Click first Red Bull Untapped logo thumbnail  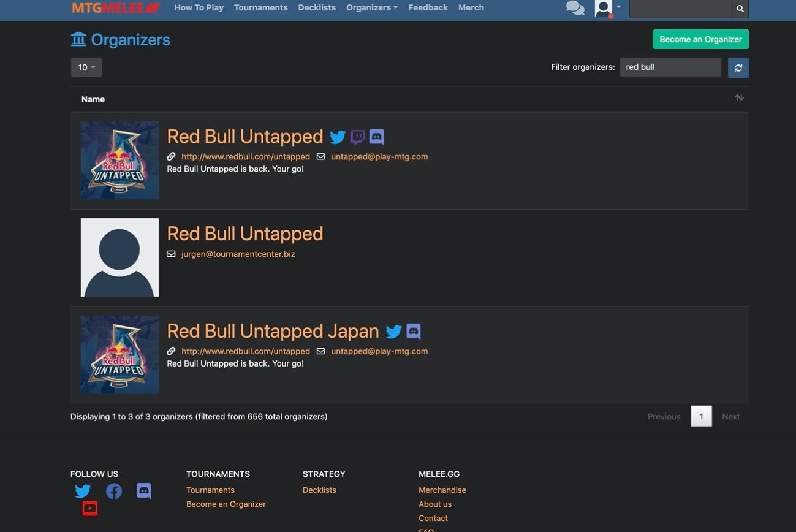pos(120,160)
